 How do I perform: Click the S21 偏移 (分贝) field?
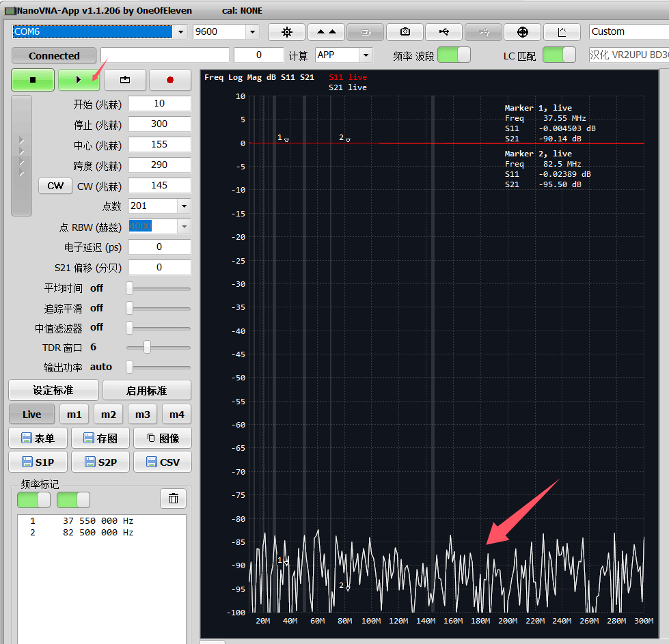click(x=159, y=268)
